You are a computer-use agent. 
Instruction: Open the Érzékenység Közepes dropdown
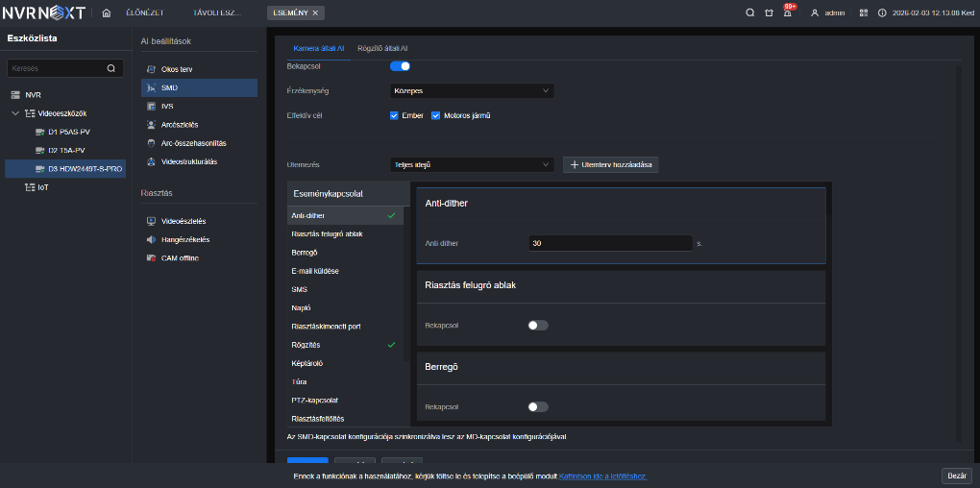[472, 91]
